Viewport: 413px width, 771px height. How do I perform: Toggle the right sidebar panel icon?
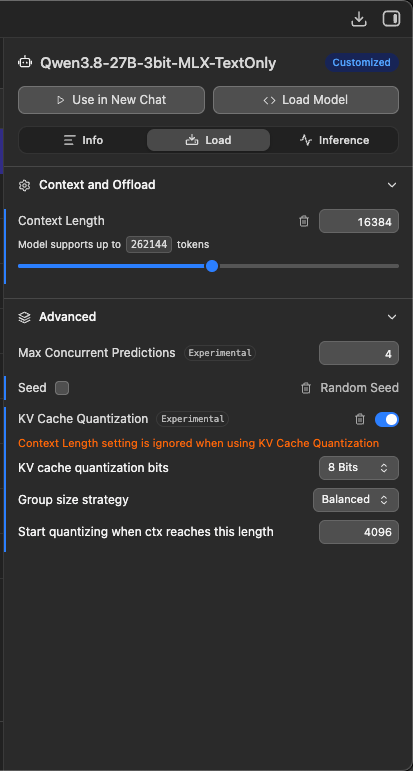tap(391, 19)
